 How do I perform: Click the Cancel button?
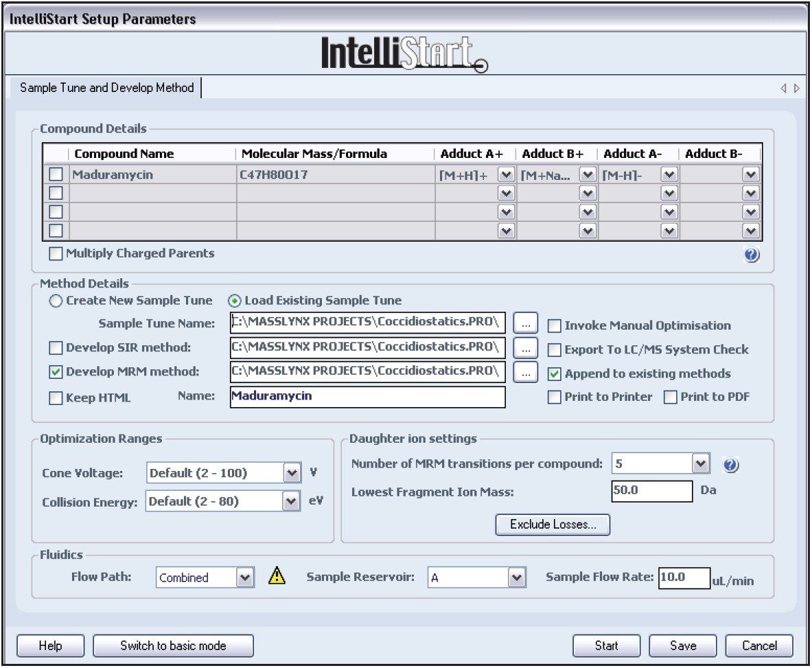pos(759,646)
